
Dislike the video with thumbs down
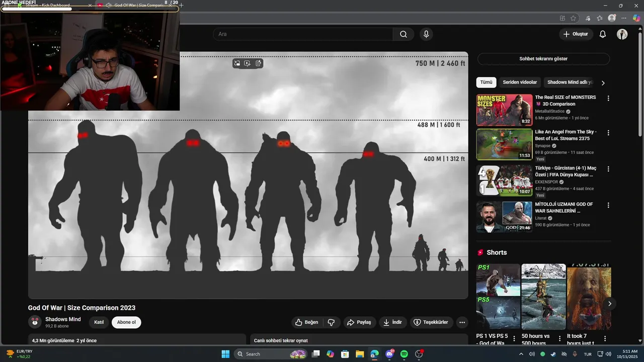pos(332,322)
